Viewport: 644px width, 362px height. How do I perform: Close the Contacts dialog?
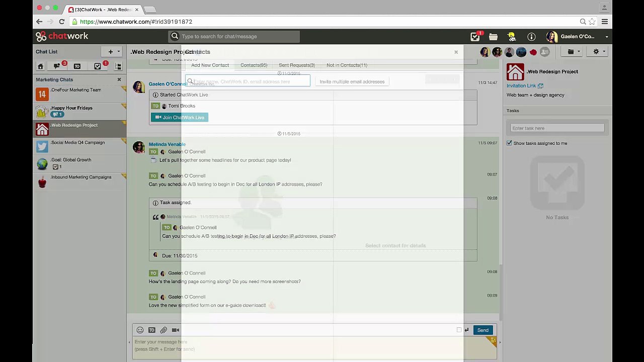[x=456, y=52]
